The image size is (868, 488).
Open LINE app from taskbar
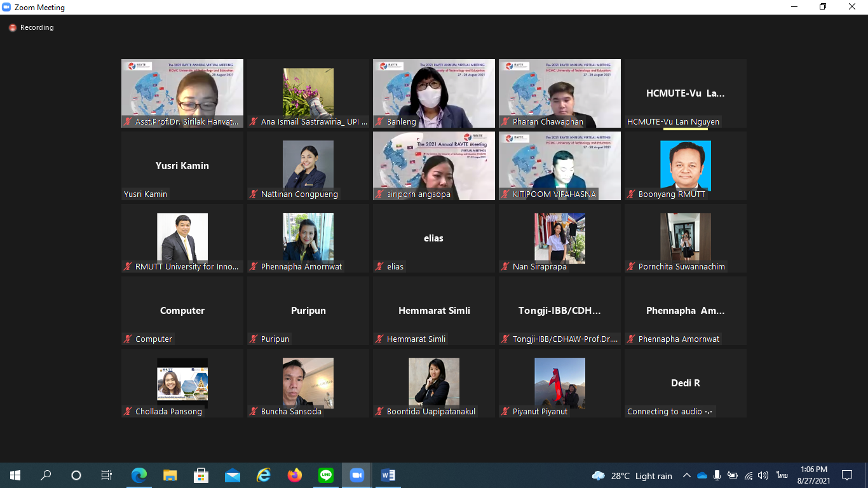pos(325,475)
